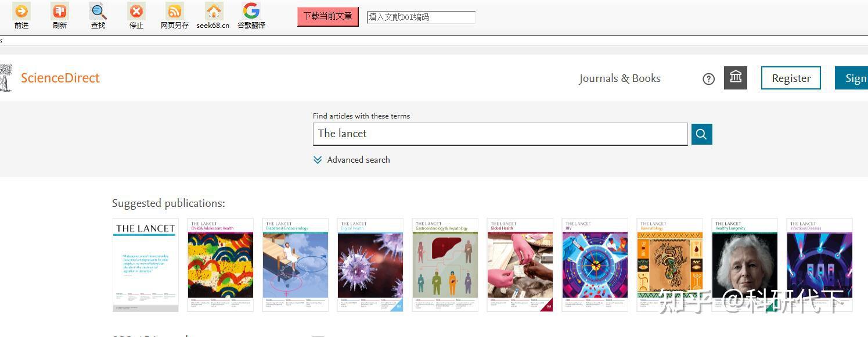Open The Lancet Global Health cover

tap(519, 265)
